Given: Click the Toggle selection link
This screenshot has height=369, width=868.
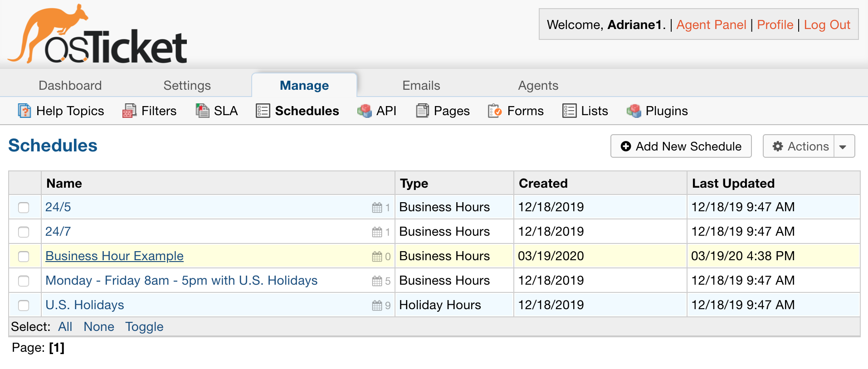Looking at the screenshot, I should (x=144, y=327).
